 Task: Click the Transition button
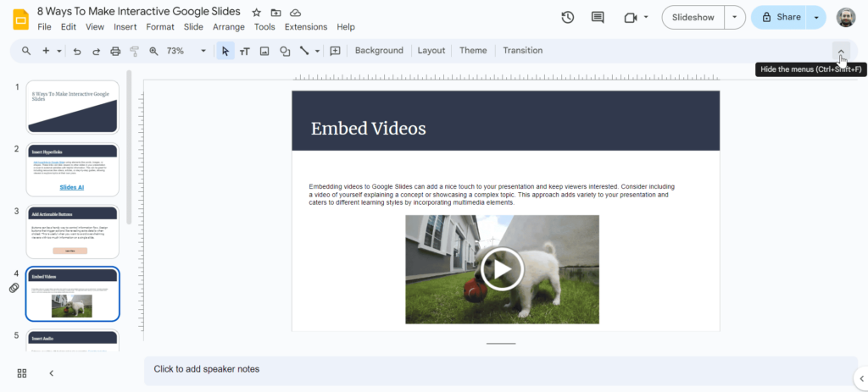(x=522, y=51)
